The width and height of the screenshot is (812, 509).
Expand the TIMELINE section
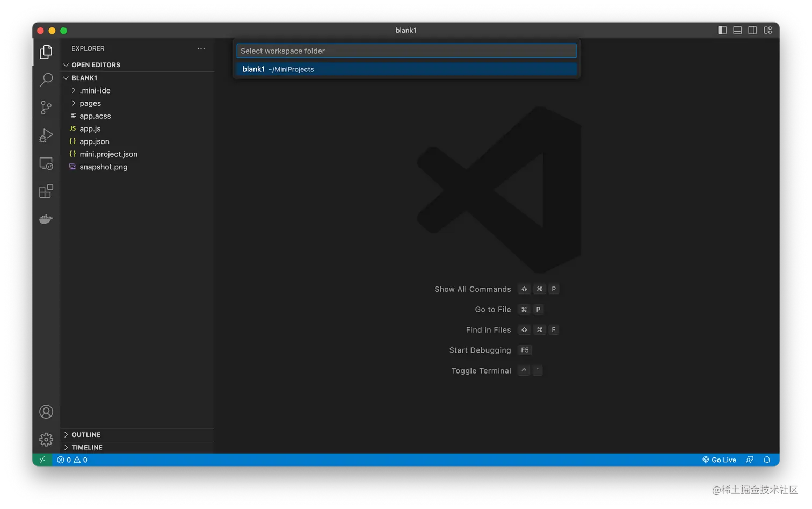pyautogui.click(x=139, y=447)
